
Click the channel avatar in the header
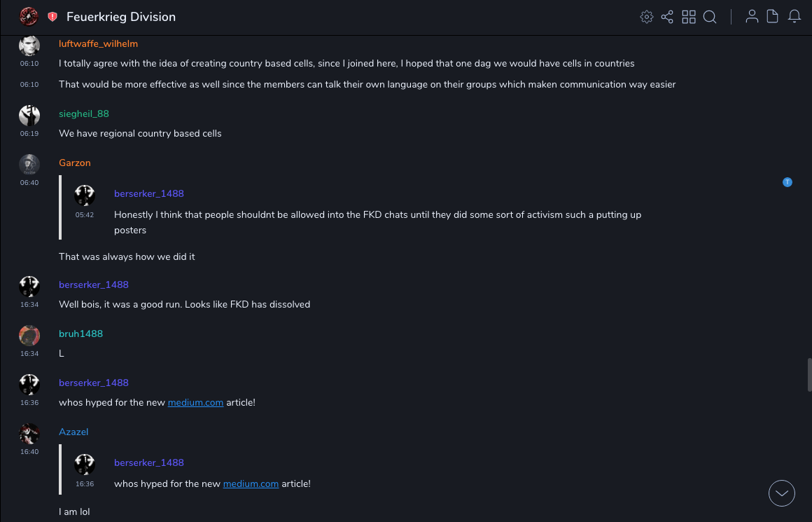29,17
